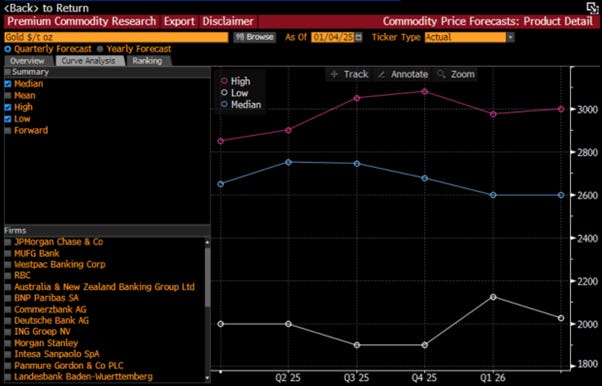Check the BNP Paribas SA firm
The width and height of the screenshot is (602, 386).
8,298
